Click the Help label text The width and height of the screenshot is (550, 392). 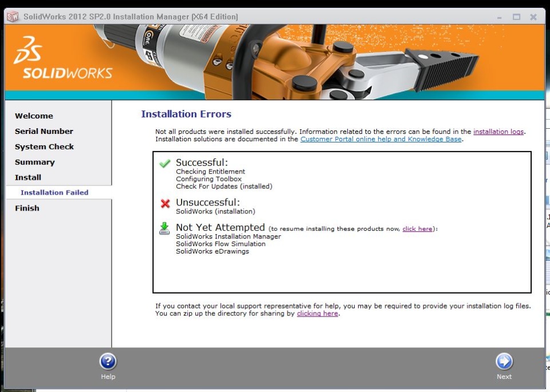coord(108,377)
